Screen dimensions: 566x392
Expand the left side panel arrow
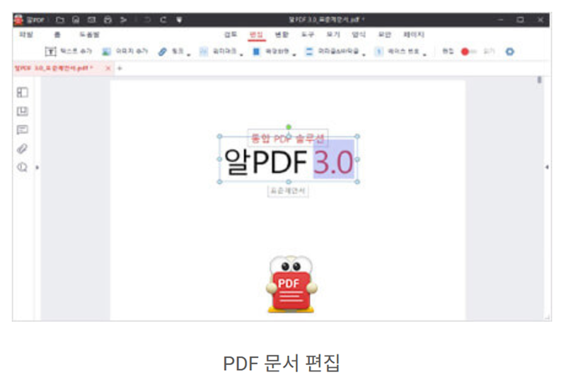(37, 168)
